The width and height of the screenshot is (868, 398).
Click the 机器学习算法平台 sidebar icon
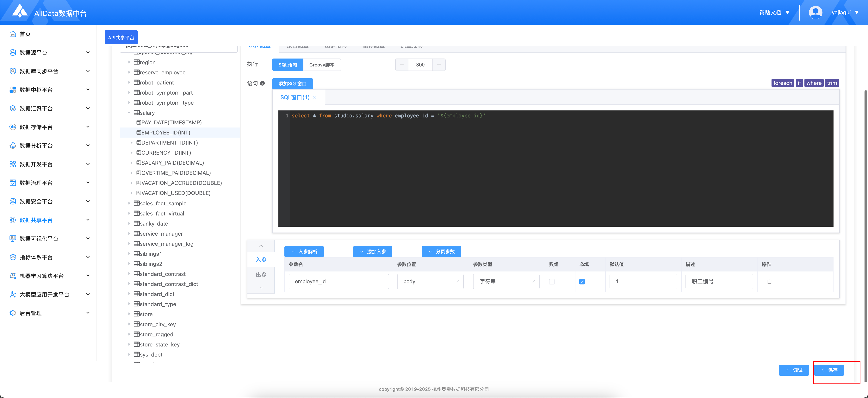point(12,276)
